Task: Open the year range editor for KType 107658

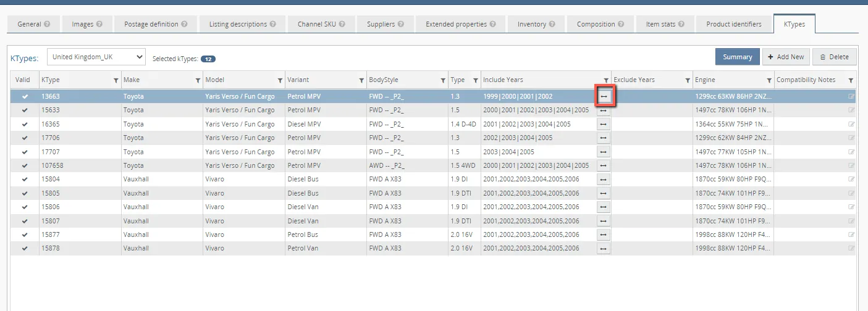Action: coord(604,165)
